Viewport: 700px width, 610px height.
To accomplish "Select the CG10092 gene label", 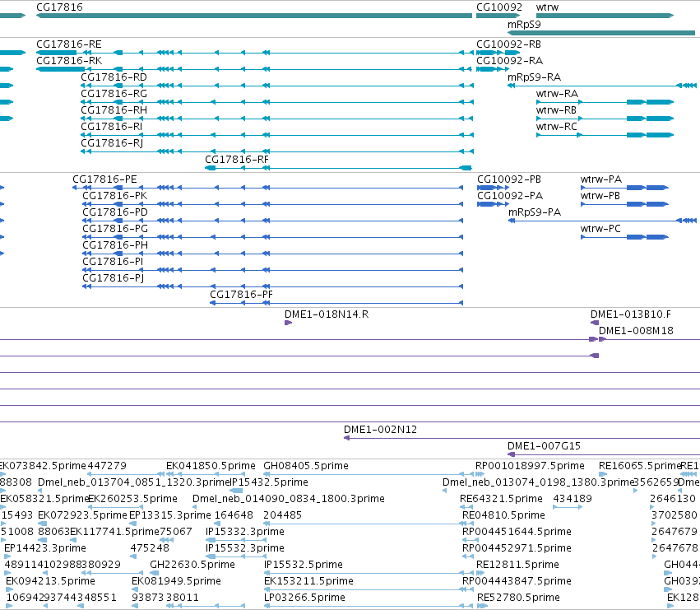I will click(499, 7).
